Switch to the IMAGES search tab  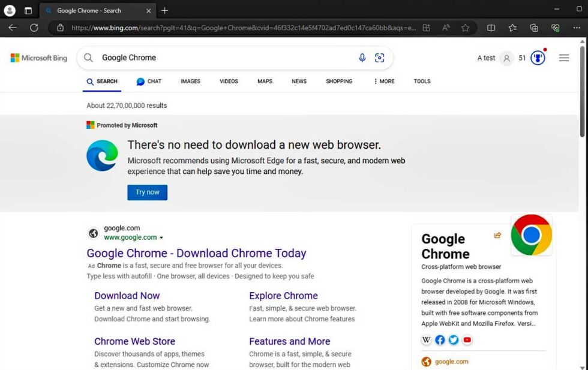pyautogui.click(x=190, y=81)
